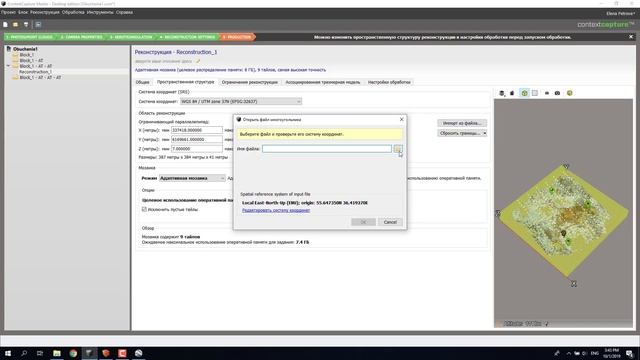Image resolution: width=640 pixels, height=360 pixels.
Task: Click the dialog's OK button
Action: [363, 222]
